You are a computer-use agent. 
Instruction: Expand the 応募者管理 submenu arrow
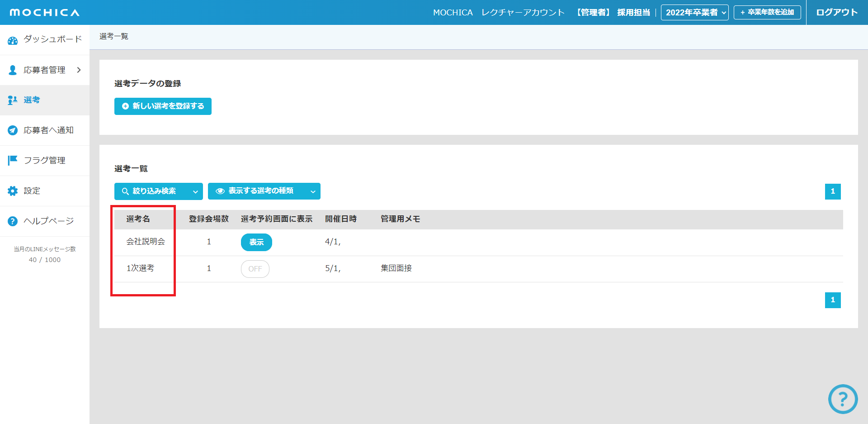pyautogui.click(x=79, y=70)
